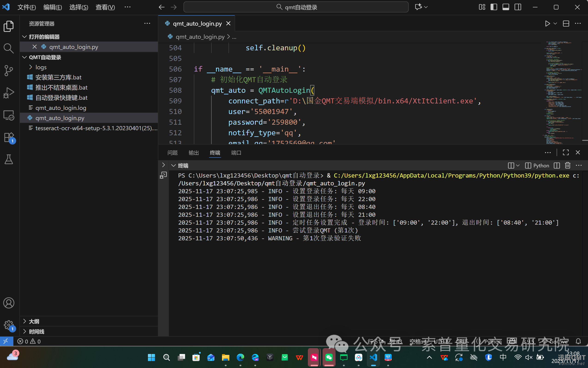The image size is (588, 368).
Task: Open qmt_auto_login.log file
Action: [x=61, y=108]
